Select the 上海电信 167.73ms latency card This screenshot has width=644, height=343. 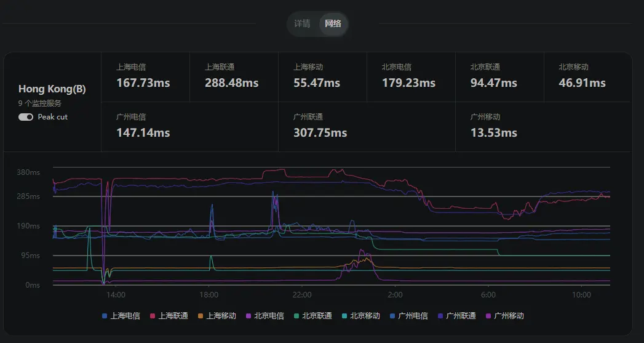point(145,76)
